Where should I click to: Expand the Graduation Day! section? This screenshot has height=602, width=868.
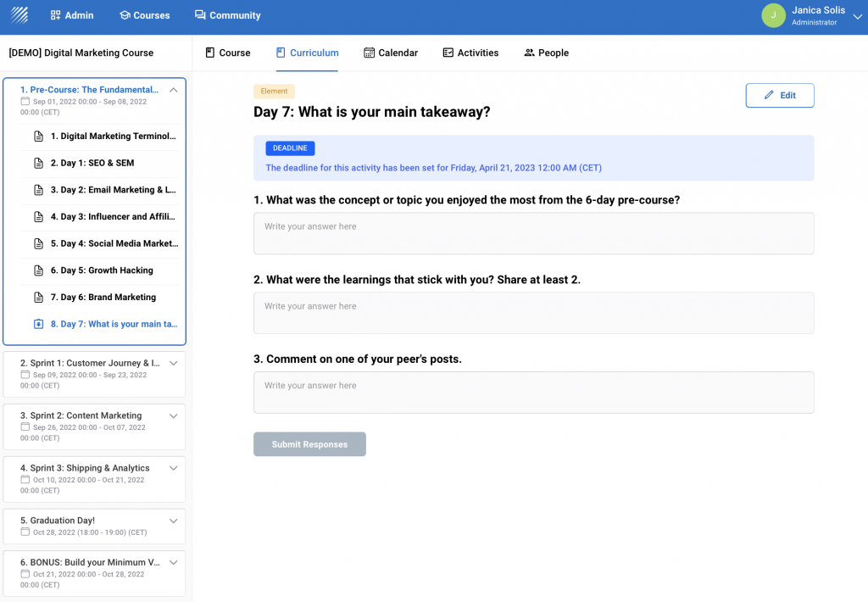click(x=173, y=521)
